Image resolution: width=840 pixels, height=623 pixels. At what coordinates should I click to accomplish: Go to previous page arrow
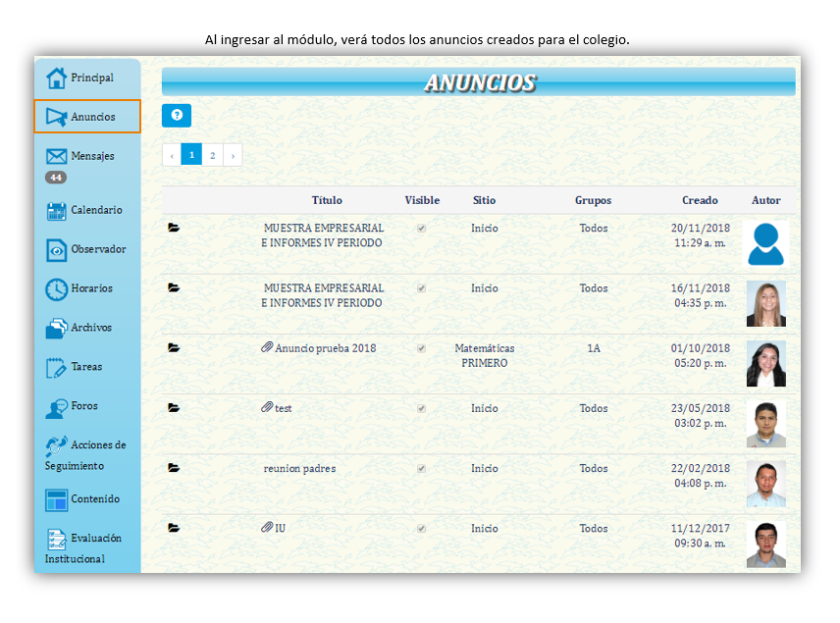tap(172, 155)
